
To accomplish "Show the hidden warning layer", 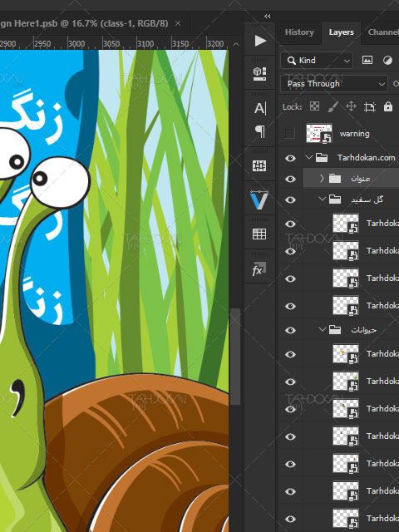I will [289, 133].
